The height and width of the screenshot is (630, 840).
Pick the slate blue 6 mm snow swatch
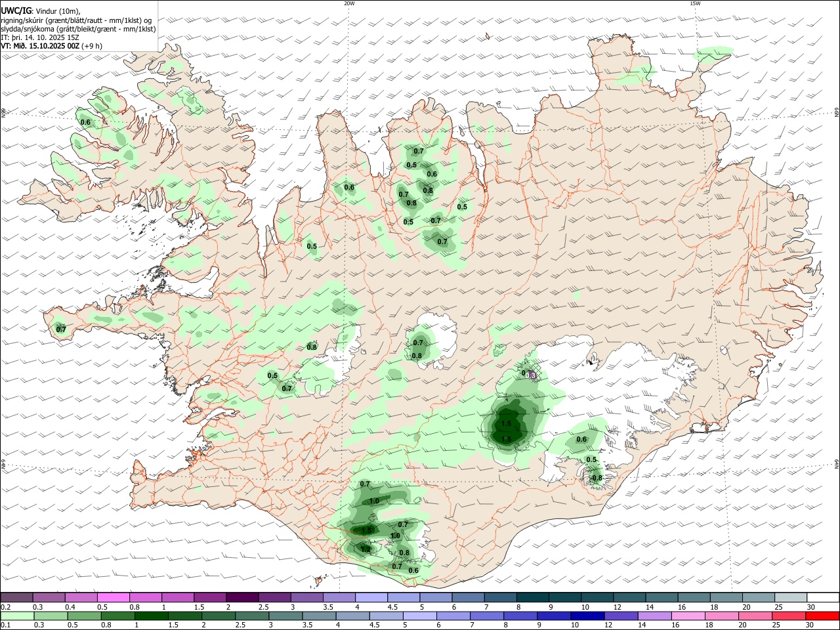tap(468, 597)
